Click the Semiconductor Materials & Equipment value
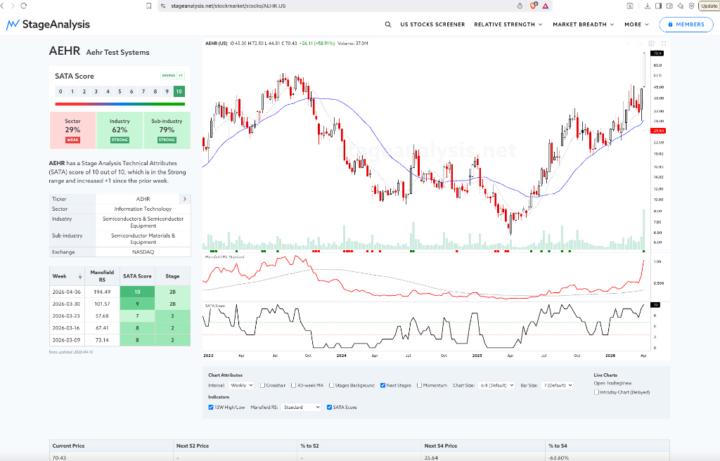Screen dimensions: 720x461 [143, 239]
